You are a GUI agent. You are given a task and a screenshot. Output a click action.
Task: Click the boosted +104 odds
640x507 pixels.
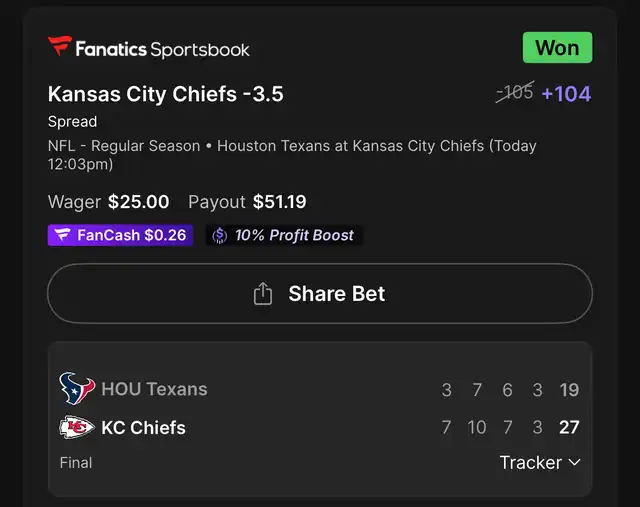tap(566, 94)
